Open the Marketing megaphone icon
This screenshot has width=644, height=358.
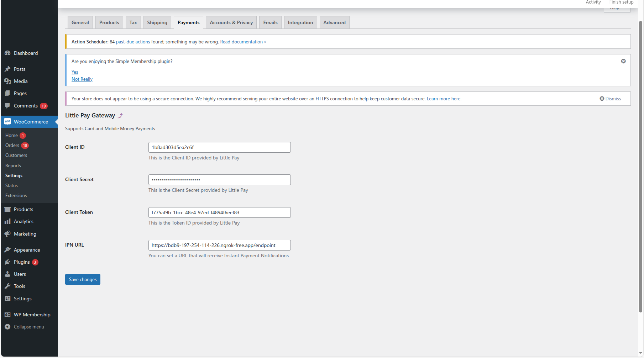tap(8, 234)
